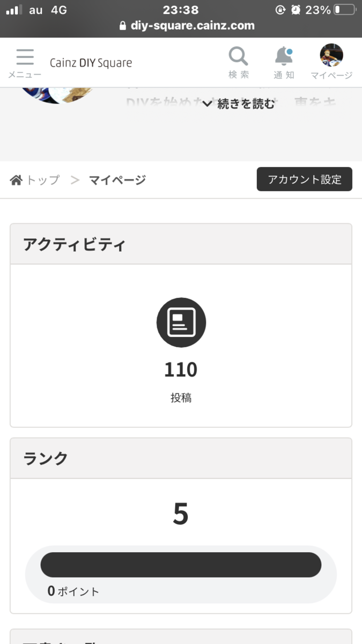The width and height of the screenshot is (362, 644).
Task: Select マイページ in the breadcrumb
Action: pos(117,180)
